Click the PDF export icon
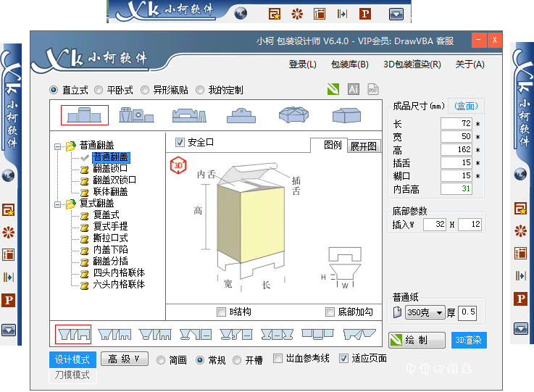 pyautogui.click(x=373, y=89)
